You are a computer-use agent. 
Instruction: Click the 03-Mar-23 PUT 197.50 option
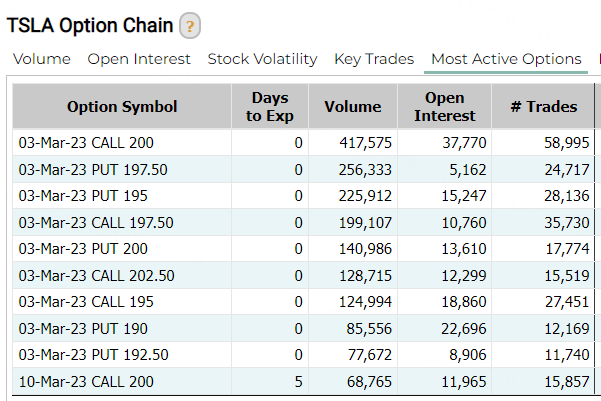[93, 169]
